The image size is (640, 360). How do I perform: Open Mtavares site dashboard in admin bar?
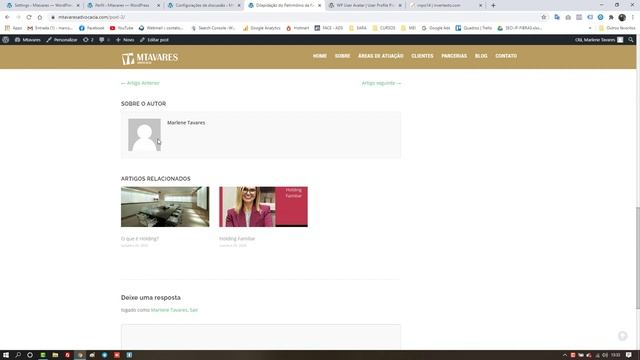point(28,40)
